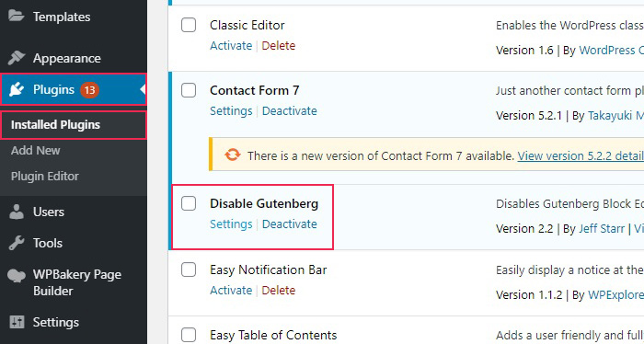This screenshot has height=344, width=644.
Task: Click the Tools wrench icon
Action: click(x=17, y=243)
